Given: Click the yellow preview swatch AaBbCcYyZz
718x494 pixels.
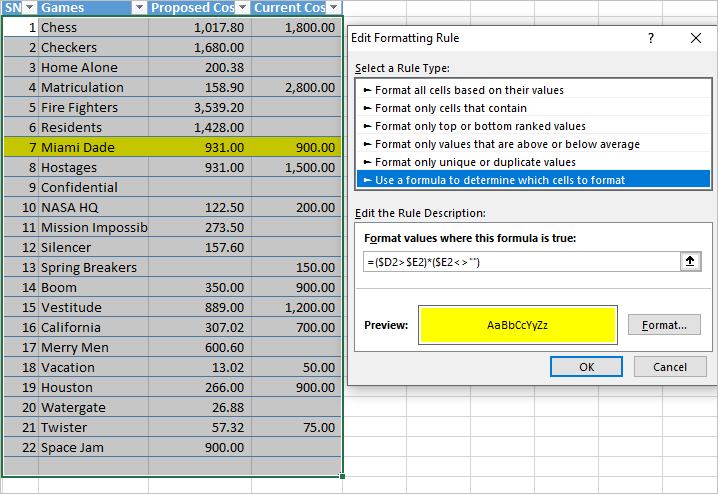Looking at the screenshot, I should tap(517, 325).
